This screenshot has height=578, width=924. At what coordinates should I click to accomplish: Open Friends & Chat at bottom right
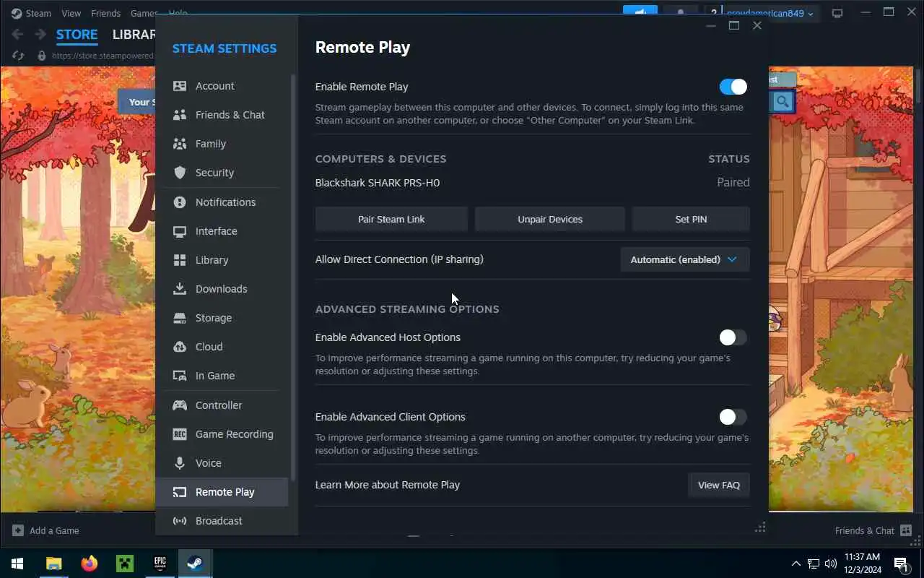873,530
